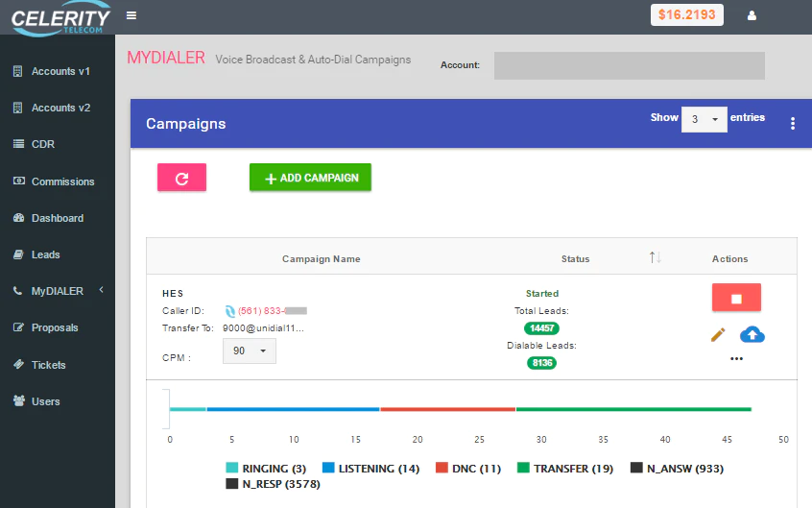Image resolution: width=812 pixels, height=508 pixels.
Task: Click Started status text
Action: (542, 294)
